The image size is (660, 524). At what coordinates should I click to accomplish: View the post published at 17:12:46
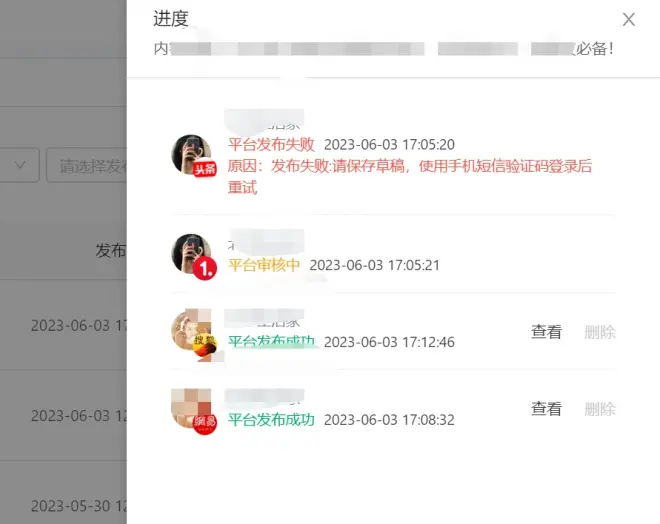[546, 332]
